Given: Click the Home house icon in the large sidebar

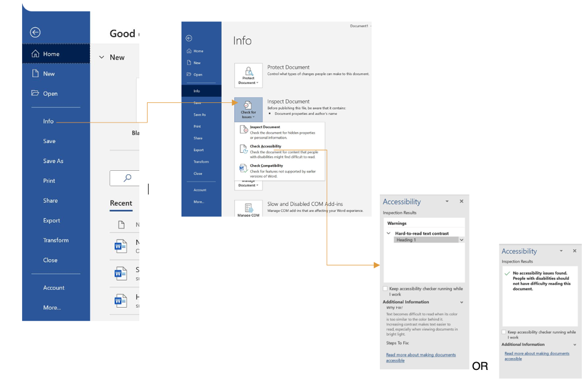Looking at the screenshot, I should (x=35, y=54).
